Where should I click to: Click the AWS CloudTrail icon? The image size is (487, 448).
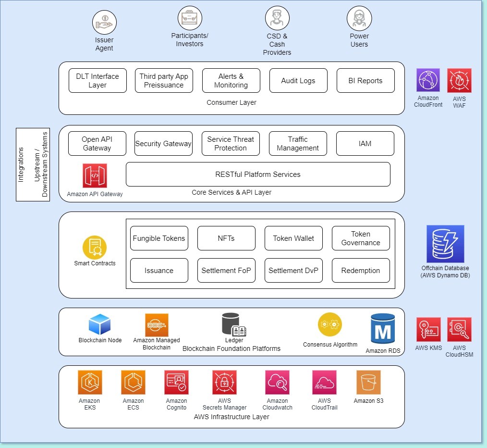click(324, 382)
